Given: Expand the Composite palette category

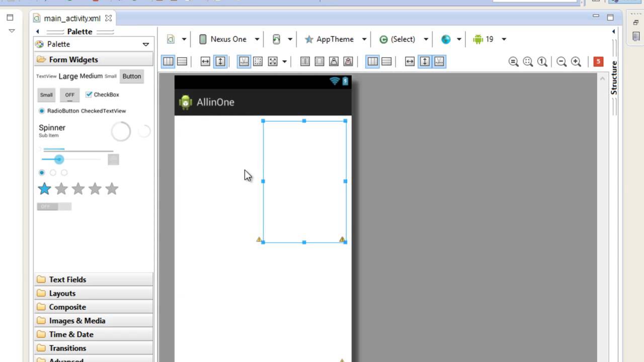Looking at the screenshot, I should 94,307.
